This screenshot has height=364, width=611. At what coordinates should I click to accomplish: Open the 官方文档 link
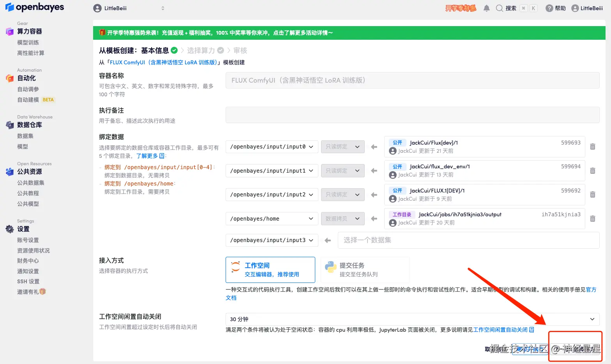coord(591,290)
